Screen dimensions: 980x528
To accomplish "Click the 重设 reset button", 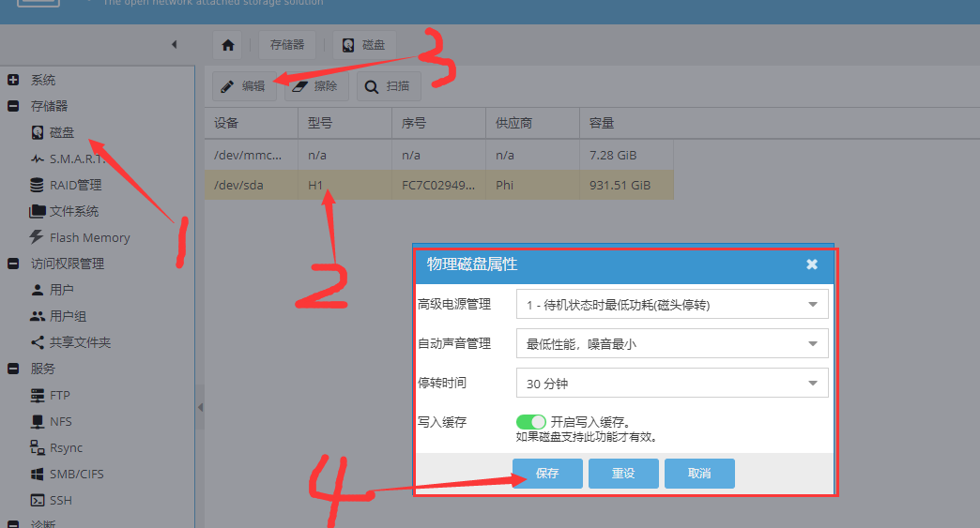I will [x=623, y=474].
